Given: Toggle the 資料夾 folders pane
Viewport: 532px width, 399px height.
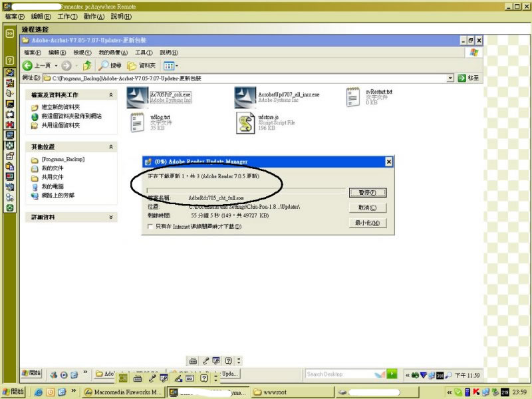Looking at the screenshot, I should point(141,65).
